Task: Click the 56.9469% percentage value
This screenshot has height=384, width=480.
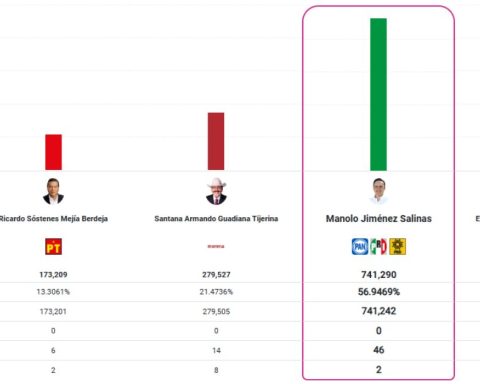Action: pos(379,292)
